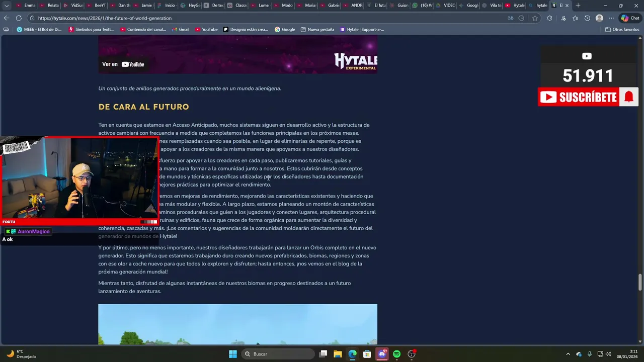Close the active Hytale tab
Viewport: 644px width, 362px height.
(x=568, y=6)
